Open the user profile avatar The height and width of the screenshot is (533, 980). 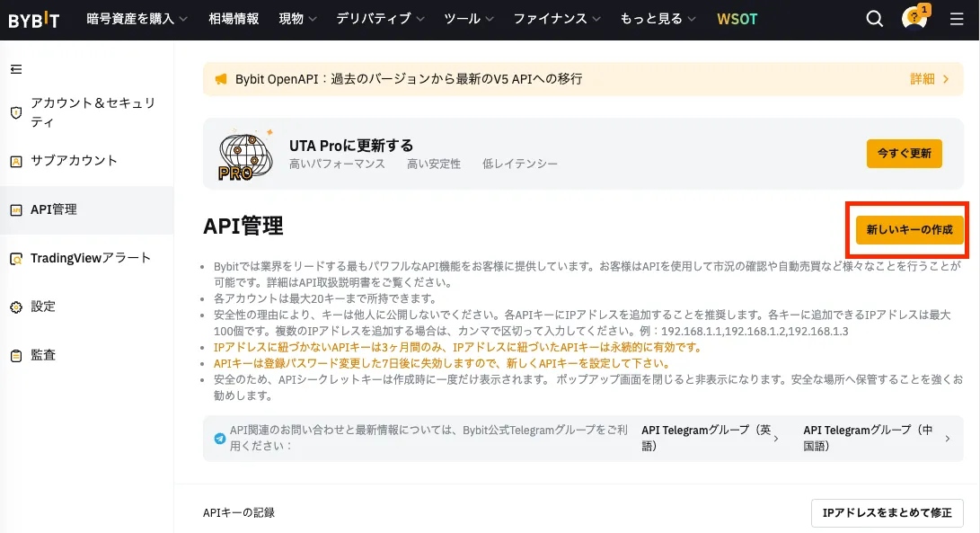[x=914, y=19]
